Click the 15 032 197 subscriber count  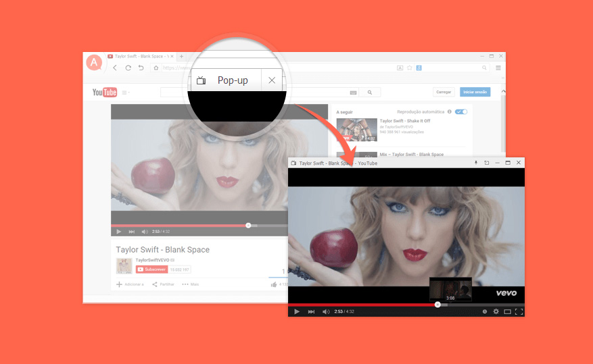[180, 269]
